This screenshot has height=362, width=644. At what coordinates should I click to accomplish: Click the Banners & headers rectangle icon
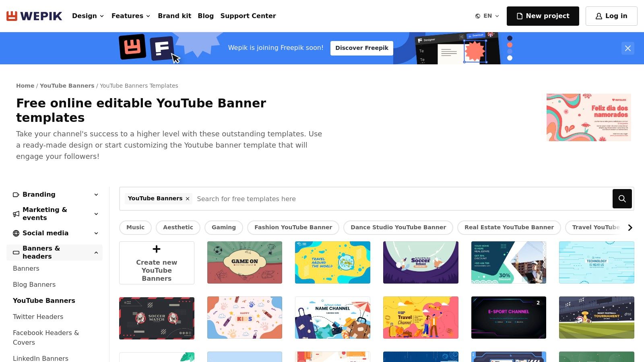[x=16, y=253]
